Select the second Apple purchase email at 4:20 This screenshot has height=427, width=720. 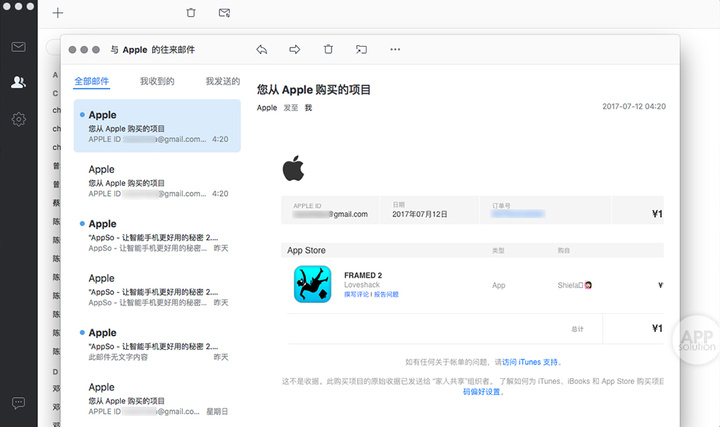click(x=157, y=181)
